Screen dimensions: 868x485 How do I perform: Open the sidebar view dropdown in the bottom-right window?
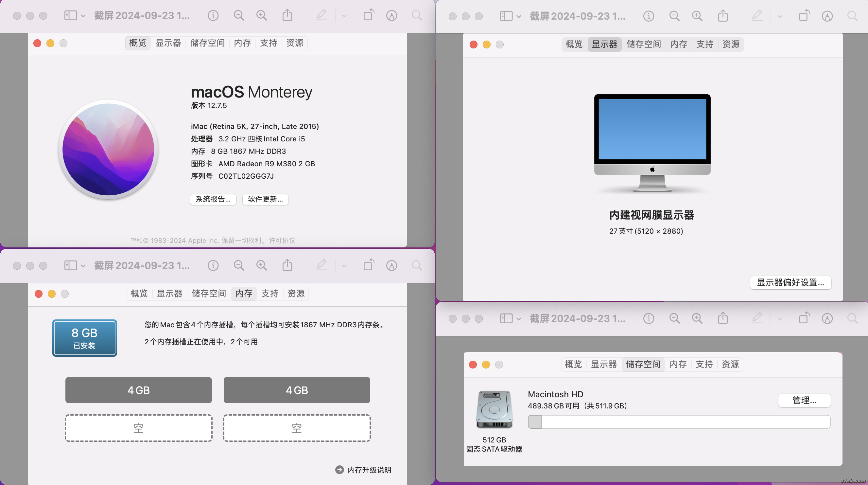pos(519,319)
